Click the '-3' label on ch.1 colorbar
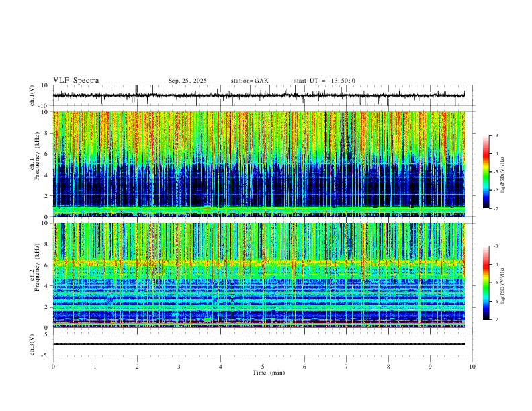This screenshot has height=411, width=532. click(x=495, y=135)
